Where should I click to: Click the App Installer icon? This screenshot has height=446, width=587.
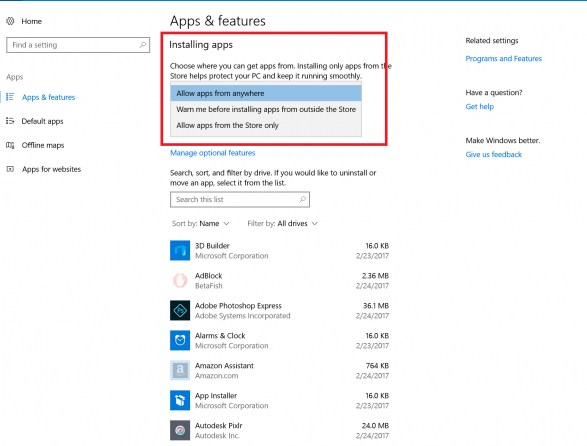click(x=180, y=400)
